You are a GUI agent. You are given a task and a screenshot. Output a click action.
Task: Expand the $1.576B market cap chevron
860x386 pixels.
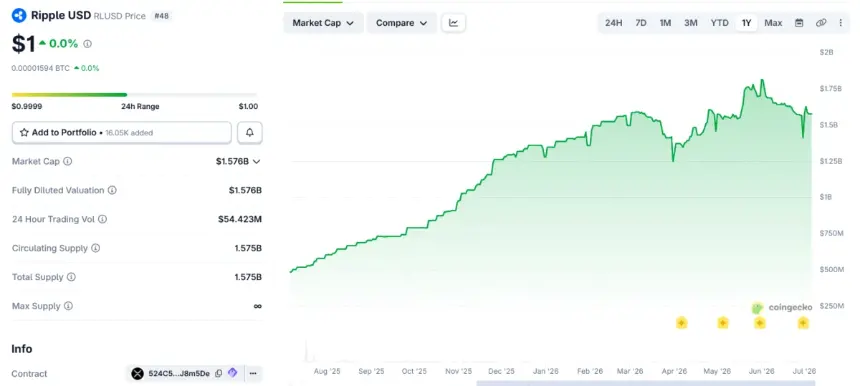coord(256,161)
